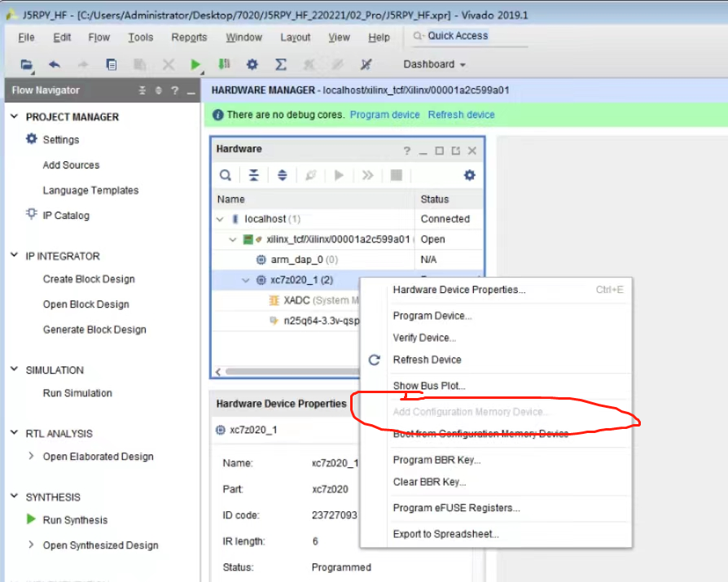
Task: Select n25q64-3.3v-qspi memory device row
Action: (x=286, y=322)
